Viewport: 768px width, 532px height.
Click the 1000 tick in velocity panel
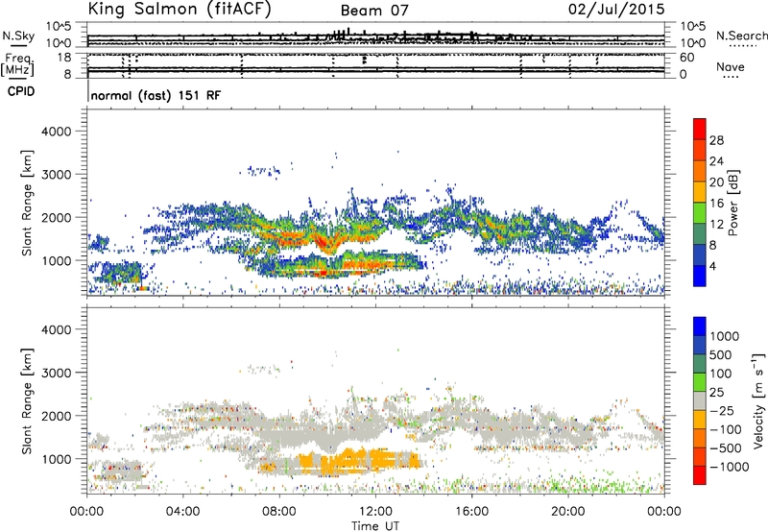56,459
